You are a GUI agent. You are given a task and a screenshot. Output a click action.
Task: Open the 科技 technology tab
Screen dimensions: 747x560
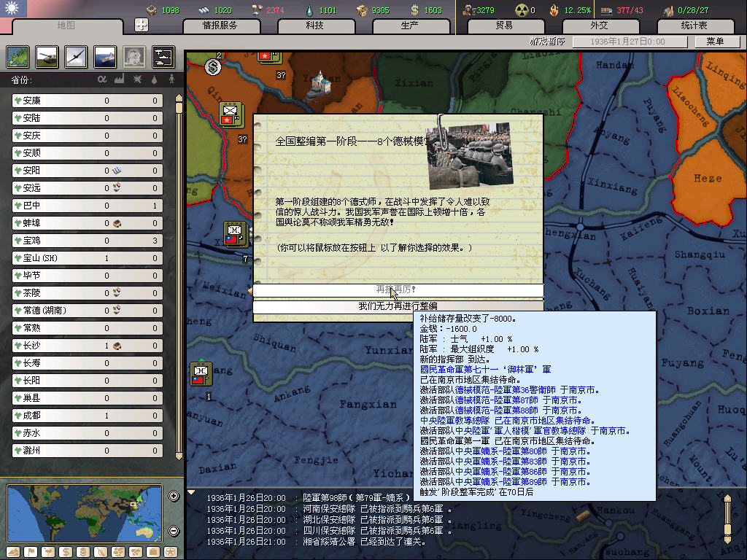click(x=315, y=26)
